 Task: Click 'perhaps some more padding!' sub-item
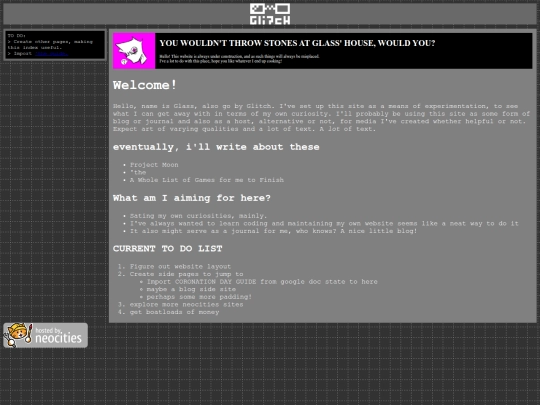click(199, 297)
